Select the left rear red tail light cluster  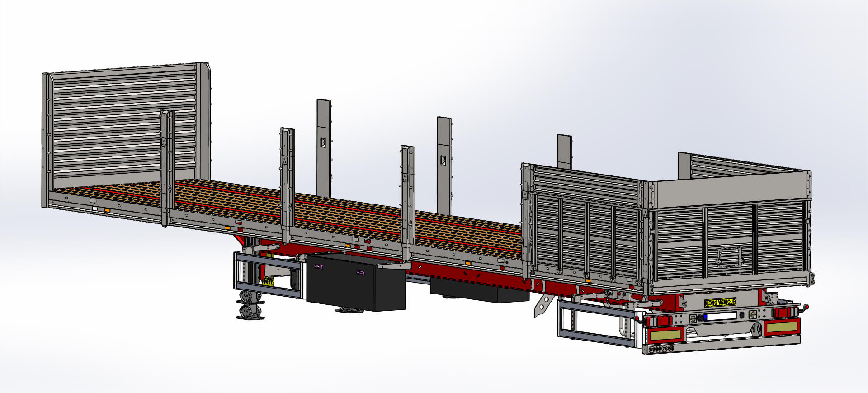point(660,321)
